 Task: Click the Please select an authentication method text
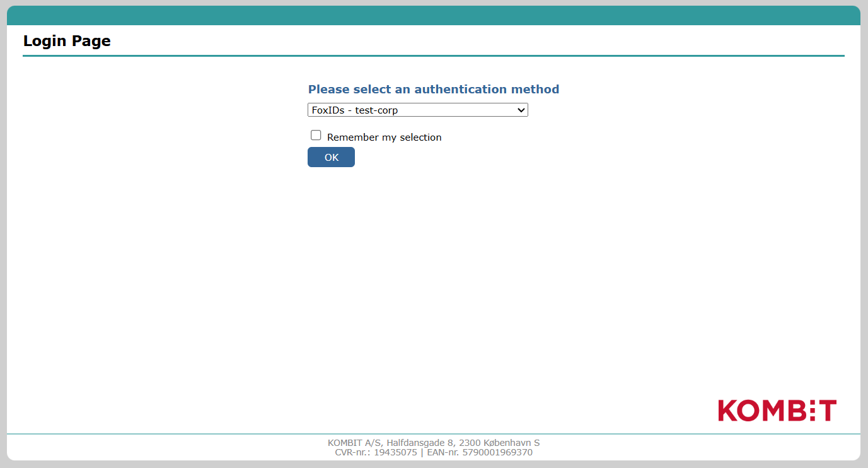(x=433, y=89)
